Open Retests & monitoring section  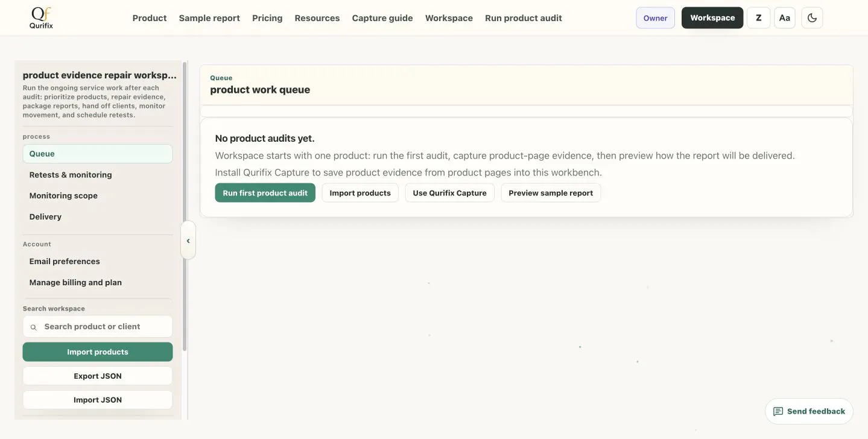[98, 175]
